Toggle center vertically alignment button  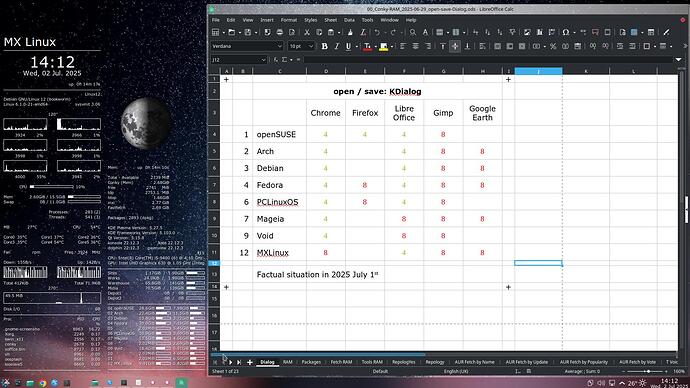[x=455, y=46]
